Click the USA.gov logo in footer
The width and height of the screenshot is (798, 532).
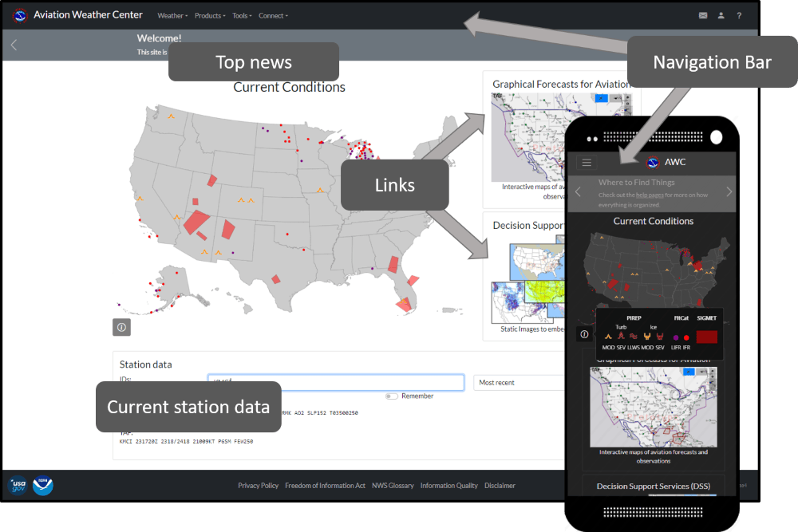pyautogui.click(x=18, y=485)
